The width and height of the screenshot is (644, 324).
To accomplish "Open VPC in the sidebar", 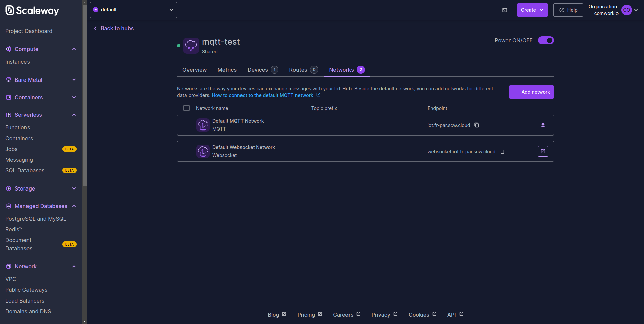I will 11,279.
